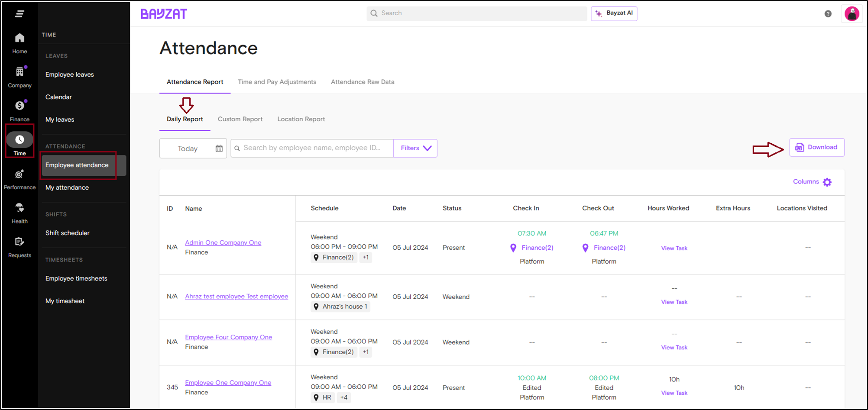Click the Hours Worked column header

668,208
